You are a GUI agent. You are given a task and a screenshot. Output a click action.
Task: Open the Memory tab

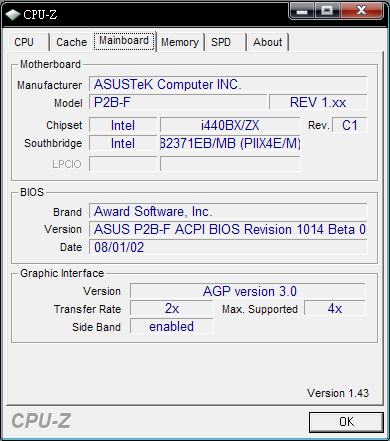pos(180,42)
